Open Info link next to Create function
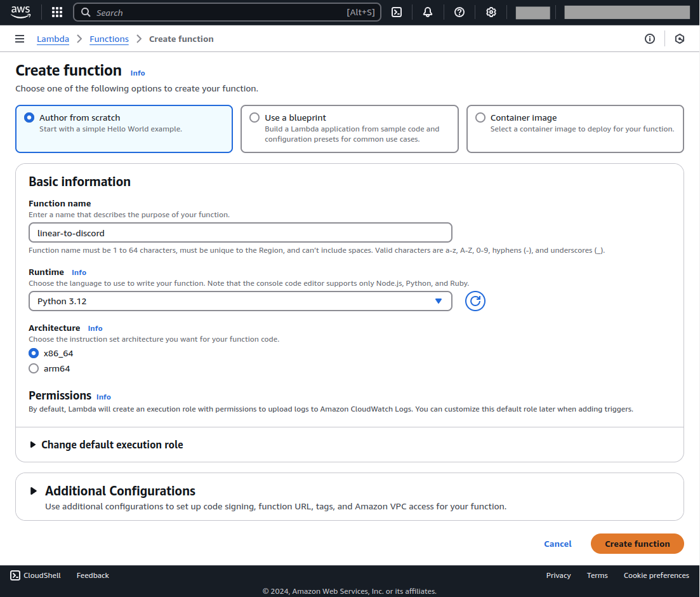The image size is (700, 597). (138, 73)
